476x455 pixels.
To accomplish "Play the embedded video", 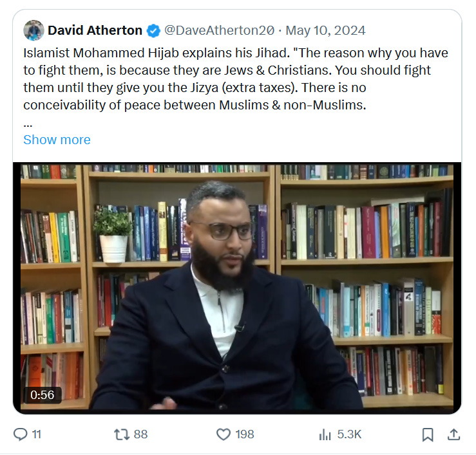I will (x=237, y=288).
